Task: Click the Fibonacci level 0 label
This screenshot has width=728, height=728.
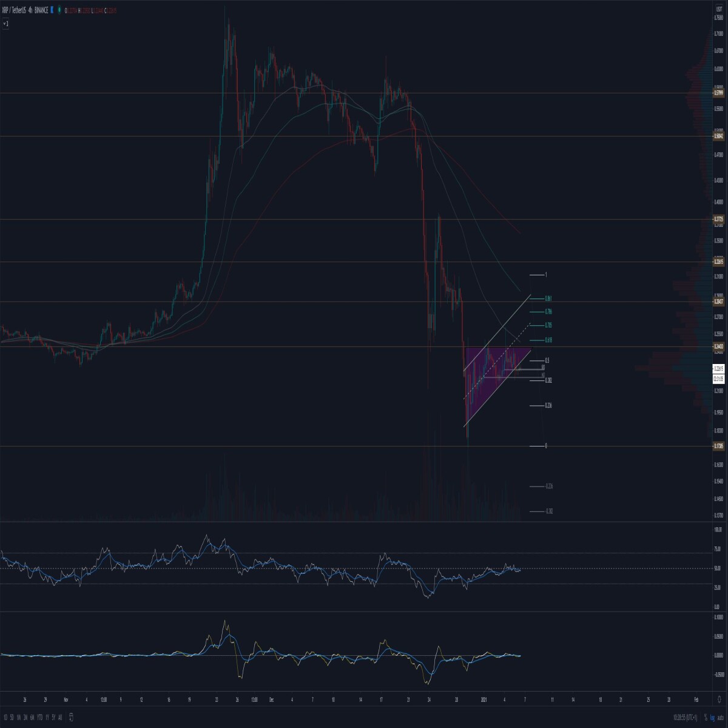Action: tap(547, 446)
